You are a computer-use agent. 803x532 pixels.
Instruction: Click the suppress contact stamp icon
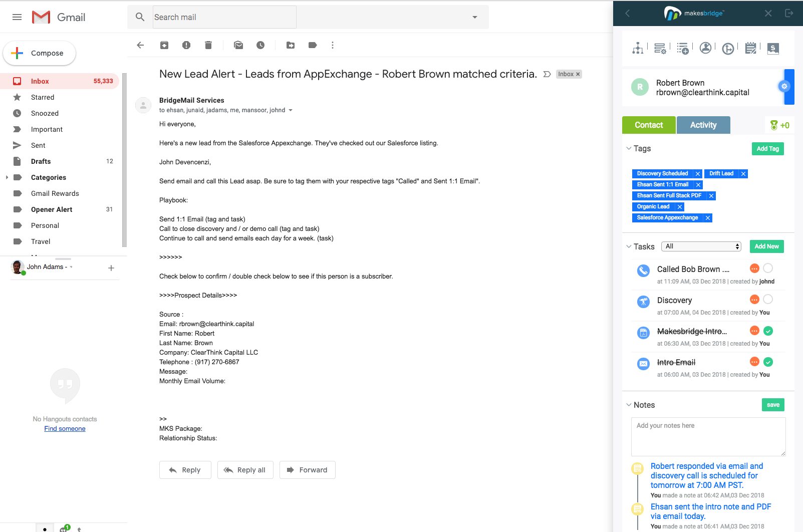click(x=705, y=48)
